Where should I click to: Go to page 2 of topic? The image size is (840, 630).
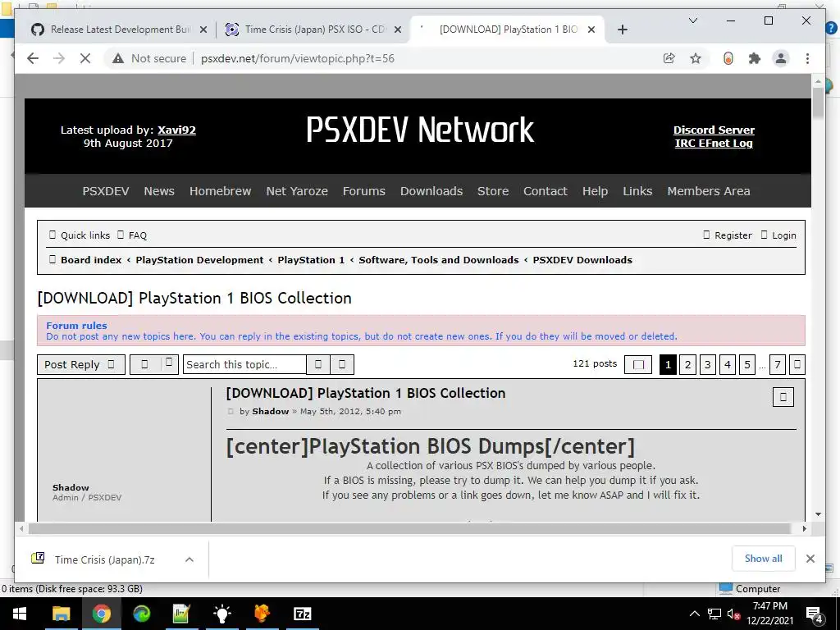688,365
